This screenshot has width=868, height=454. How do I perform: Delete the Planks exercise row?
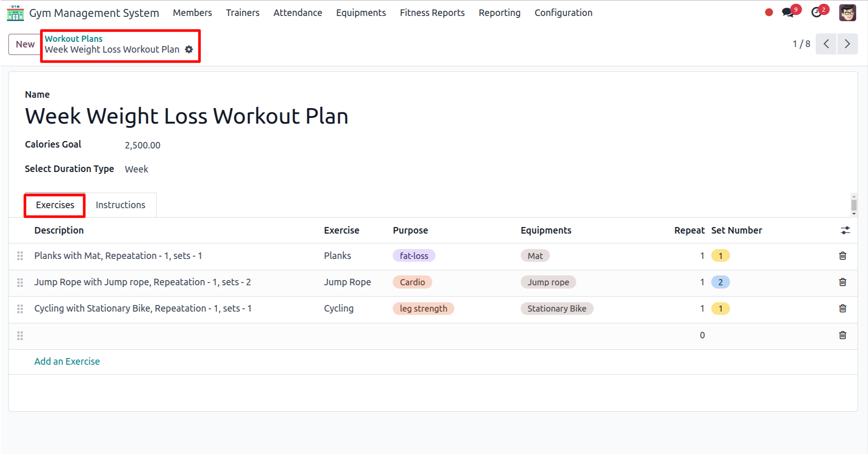[843, 256]
